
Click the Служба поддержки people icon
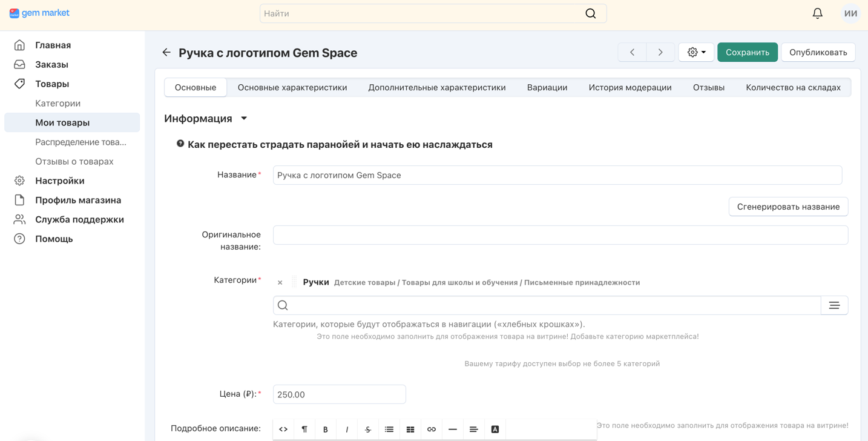[x=19, y=219]
